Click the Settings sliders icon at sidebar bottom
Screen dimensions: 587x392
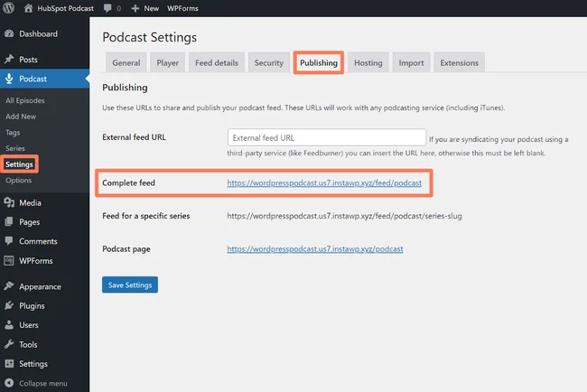pos(9,363)
